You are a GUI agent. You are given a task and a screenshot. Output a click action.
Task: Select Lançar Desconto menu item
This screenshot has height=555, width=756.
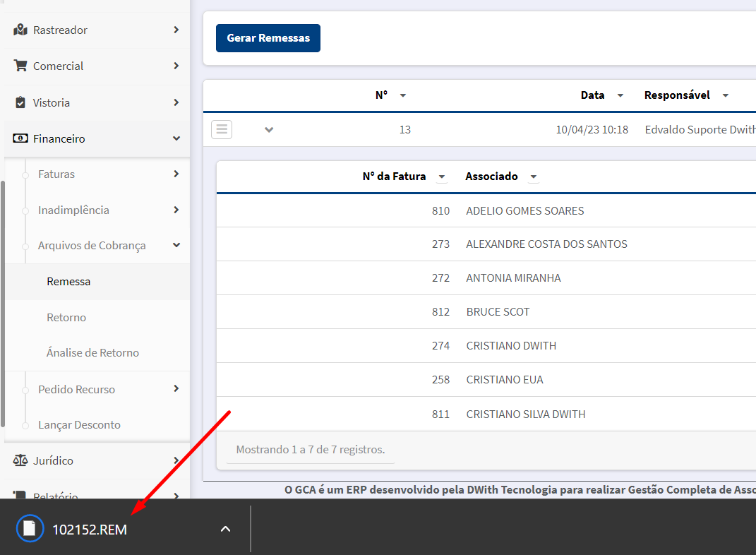(x=97, y=425)
